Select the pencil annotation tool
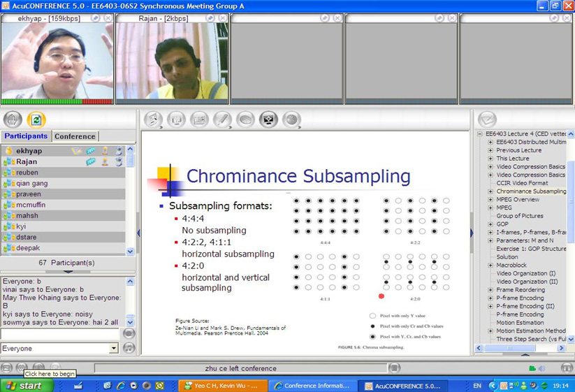The width and height of the screenshot is (575, 392). pyautogui.click(x=222, y=119)
